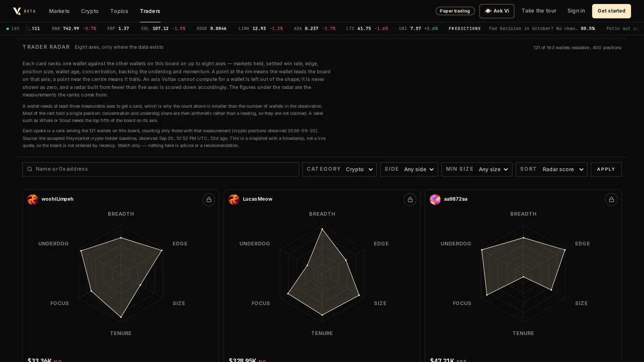Open woshiLimpeh avatar image
This screenshot has width=644, height=362.
pos(33,199)
